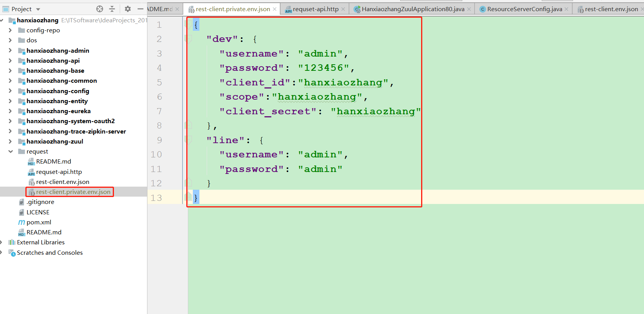
Task: Open pom.xml in the project tree
Action: pos(38,222)
